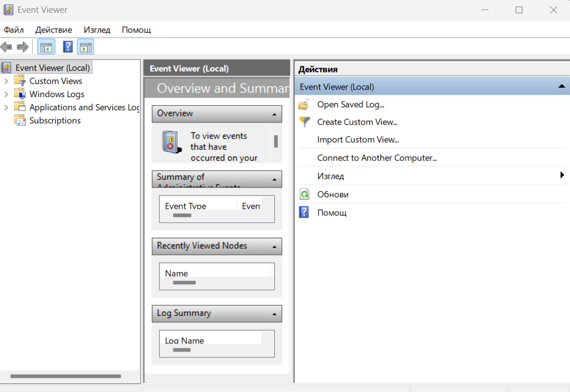
Task: Click the console tree horizontal scrollbar
Action: click(66, 376)
